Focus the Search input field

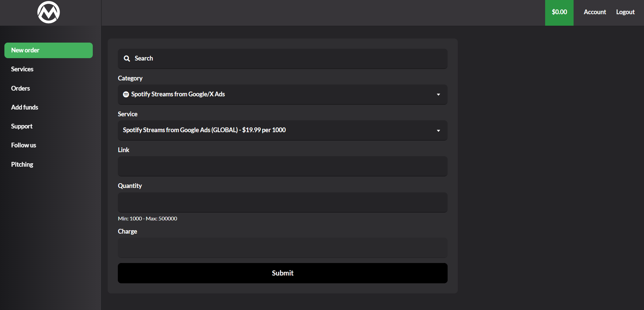tap(288, 58)
